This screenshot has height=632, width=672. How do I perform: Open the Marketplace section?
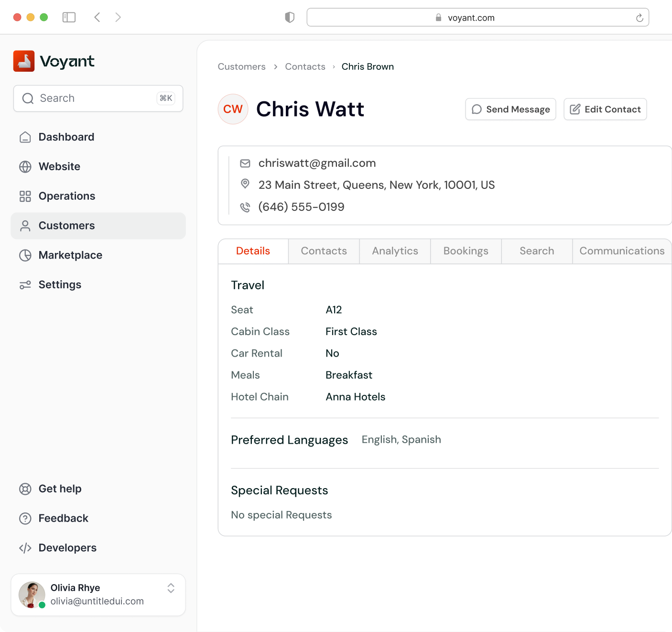coord(70,255)
